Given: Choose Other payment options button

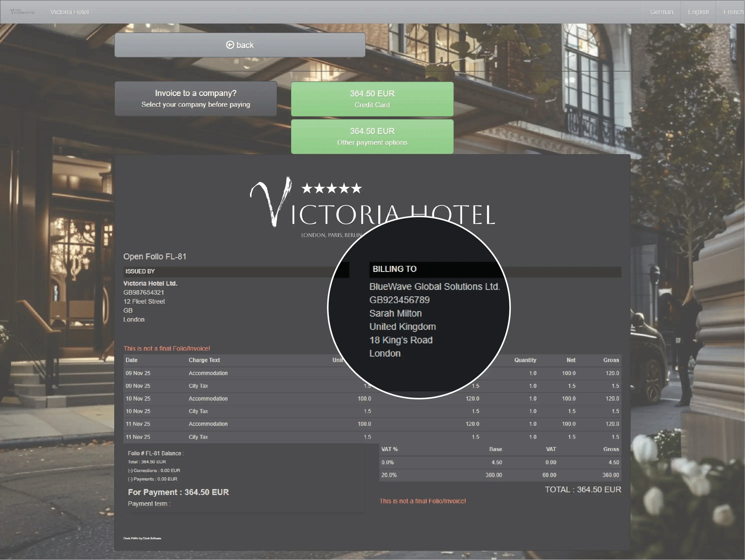Looking at the screenshot, I should coord(372,137).
